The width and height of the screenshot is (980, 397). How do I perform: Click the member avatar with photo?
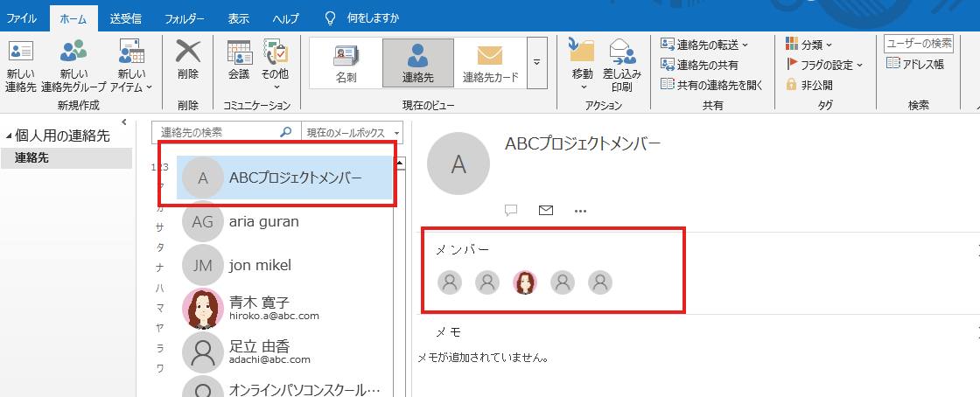(x=525, y=282)
